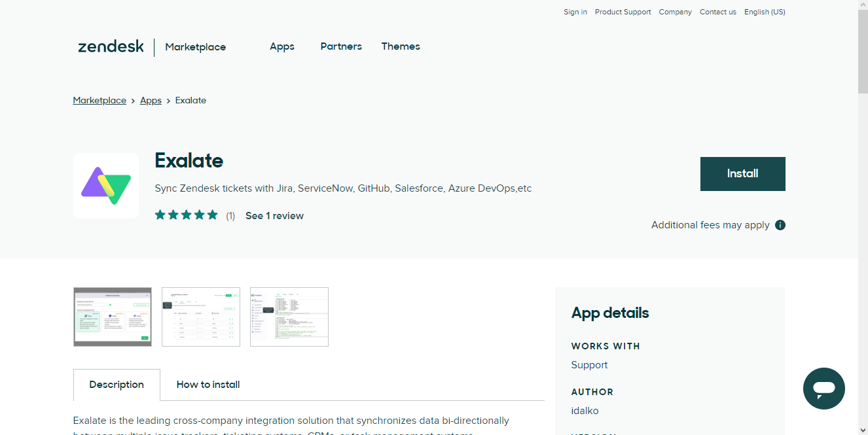Click the Sync Zendesk tickets tagline text
868x435 pixels.
click(343, 188)
